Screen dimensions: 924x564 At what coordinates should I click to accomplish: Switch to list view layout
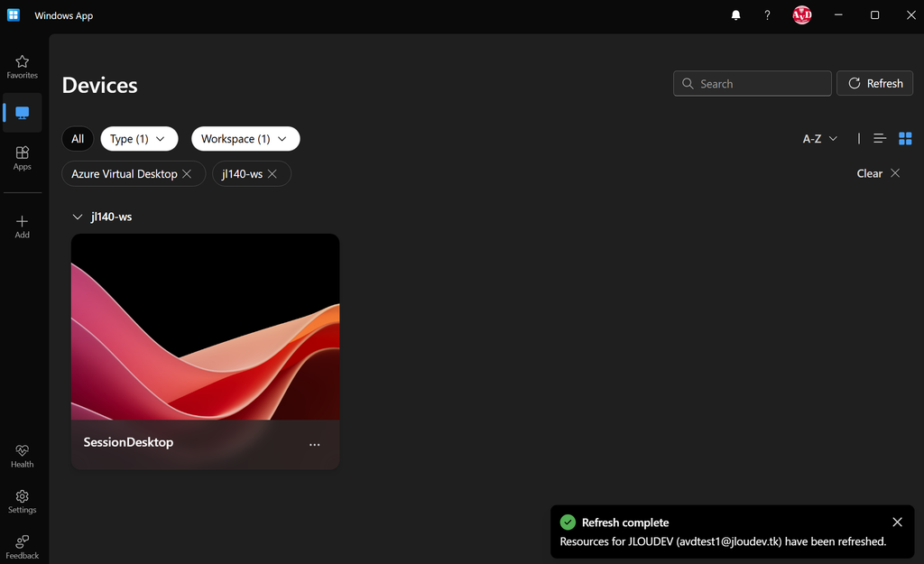[879, 138]
